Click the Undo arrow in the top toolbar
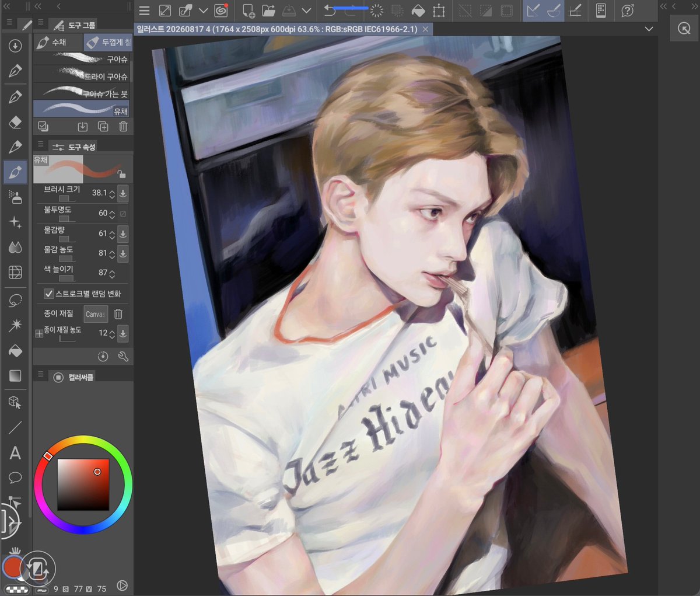The width and height of the screenshot is (700, 596). (330, 11)
